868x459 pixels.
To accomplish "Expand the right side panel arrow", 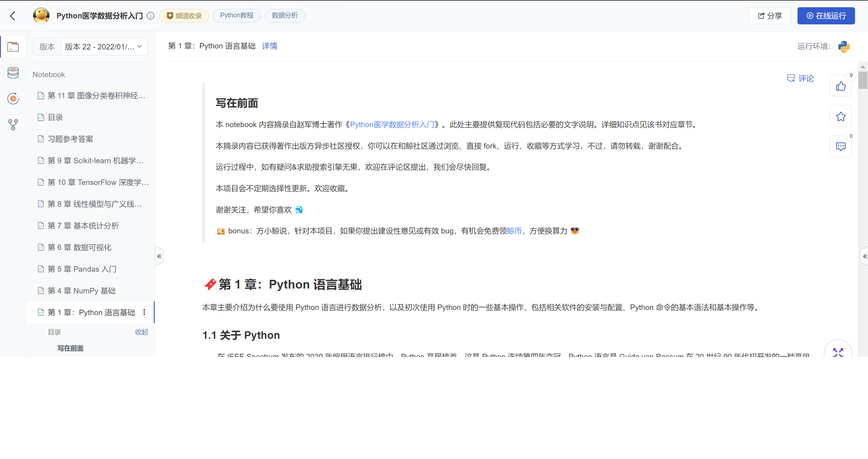I will (864, 256).
